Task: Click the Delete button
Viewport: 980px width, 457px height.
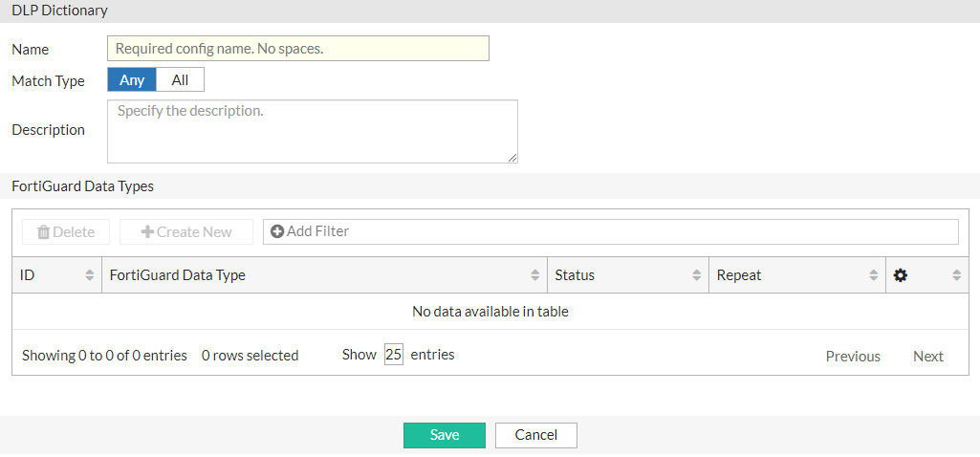Action: click(x=66, y=232)
